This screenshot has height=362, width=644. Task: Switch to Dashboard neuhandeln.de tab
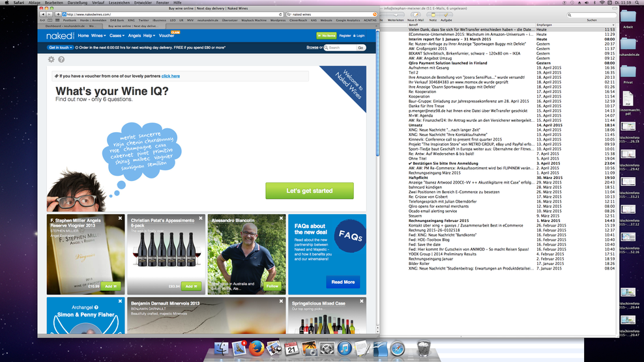[x=70, y=26]
